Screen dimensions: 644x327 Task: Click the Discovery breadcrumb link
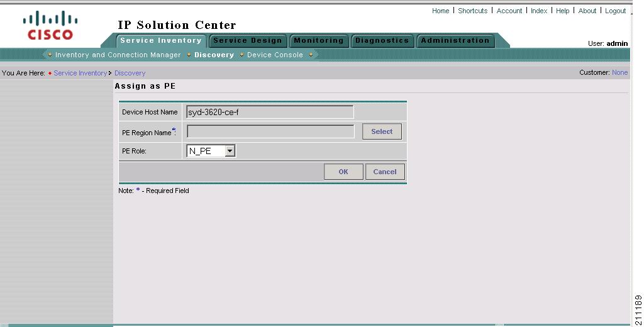(x=130, y=73)
